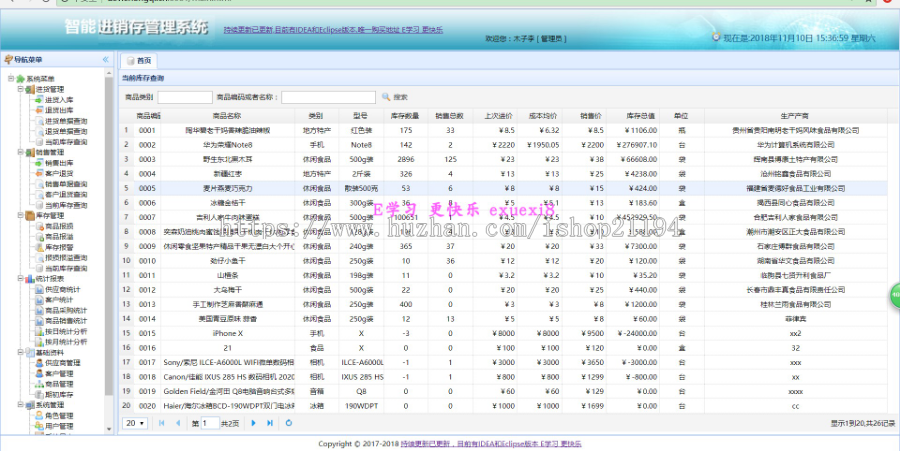Go to the next page of results

tap(254, 423)
